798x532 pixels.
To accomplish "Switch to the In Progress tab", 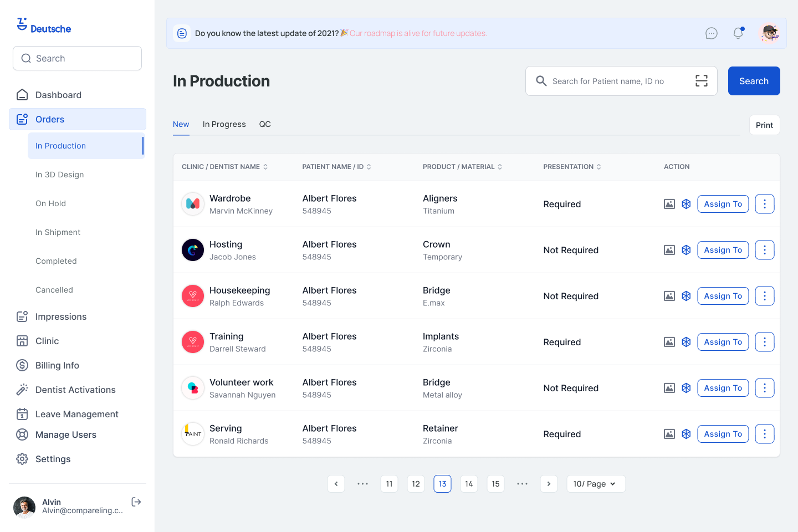I will click(224, 124).
